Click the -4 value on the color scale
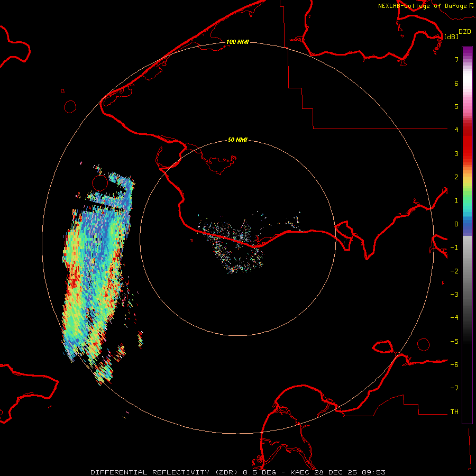Viewport: 476px width, 476px height. (x=454, y=318)
